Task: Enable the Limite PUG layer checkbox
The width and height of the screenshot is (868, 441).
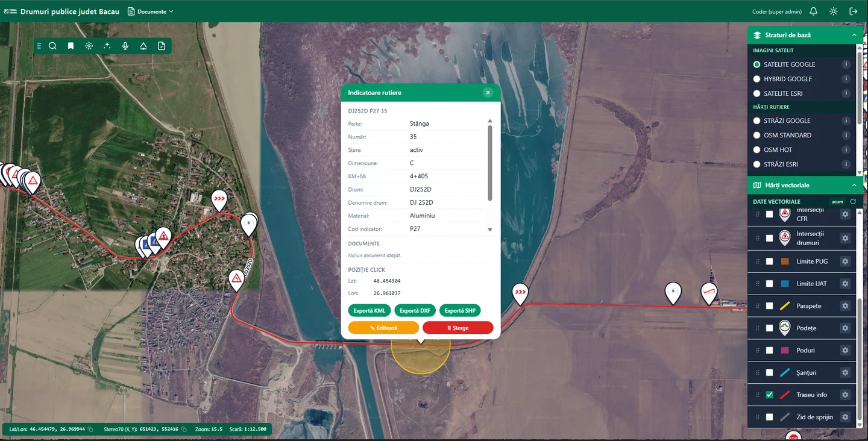Action: point(769,261)
